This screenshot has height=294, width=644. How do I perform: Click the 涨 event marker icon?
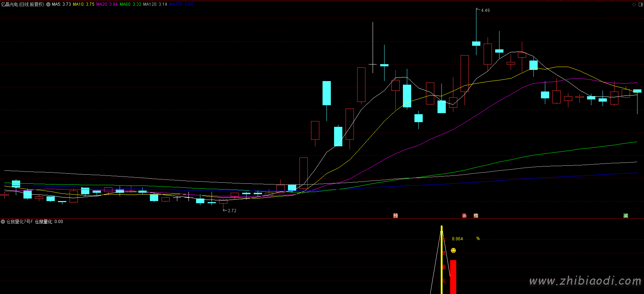click(x=464, y=215)
